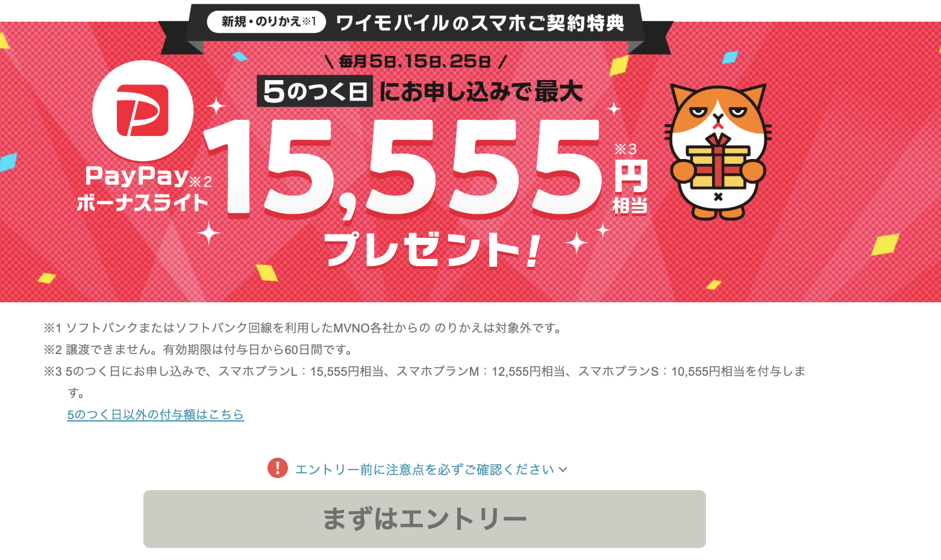Image resolution: width=941 pixels, height=560 pixels.
Task: Click the PayPay logo icon
Action: coord(143,111)
